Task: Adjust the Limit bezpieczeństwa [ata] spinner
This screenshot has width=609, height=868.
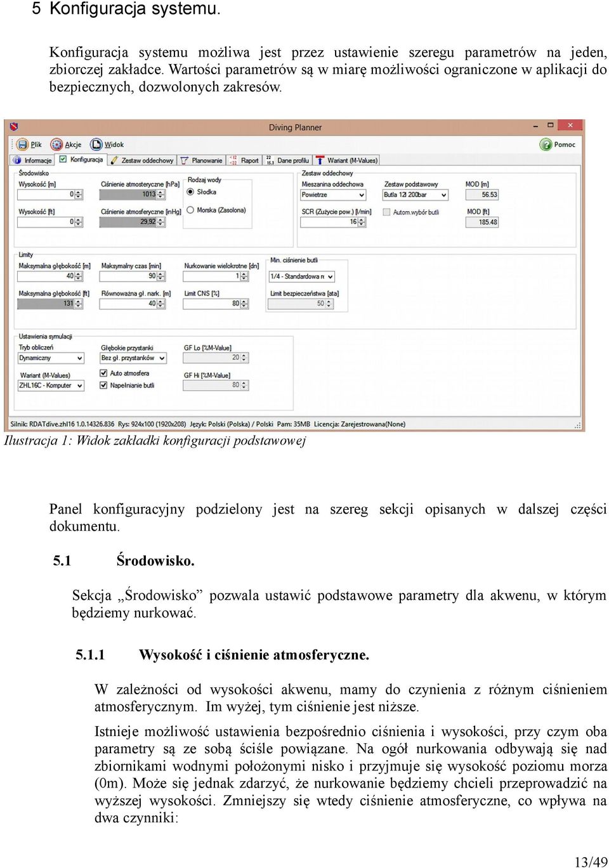Action: pos(330,304)
